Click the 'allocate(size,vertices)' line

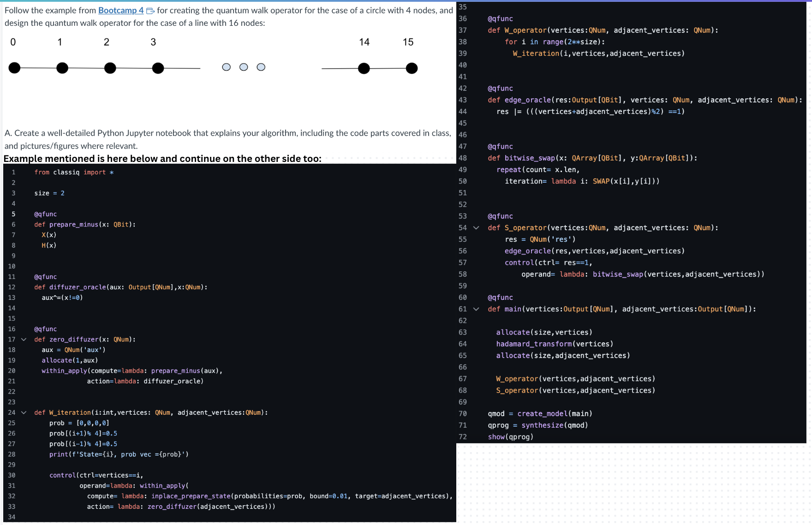[544, 333]
